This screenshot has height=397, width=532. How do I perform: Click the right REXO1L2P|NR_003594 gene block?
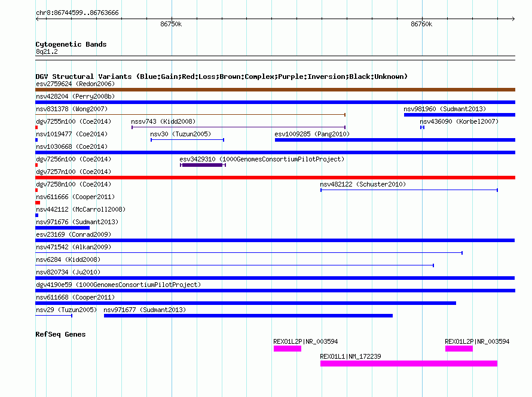pos(458,349)
